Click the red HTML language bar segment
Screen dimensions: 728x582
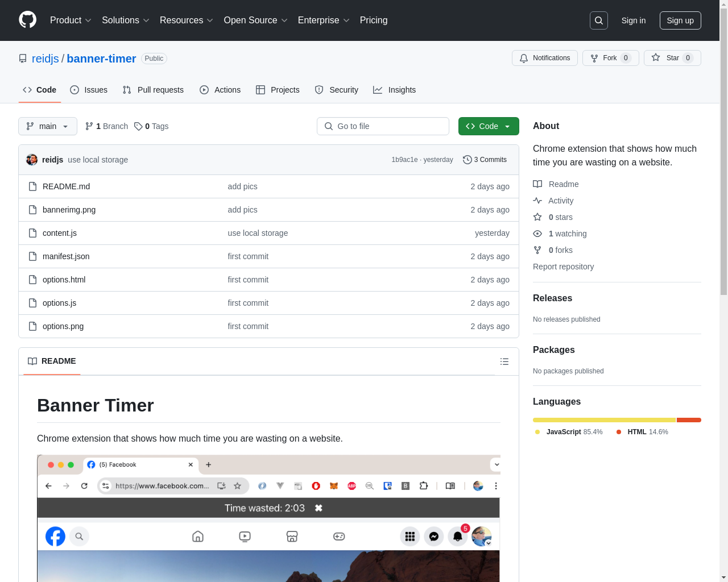[689, 420]
